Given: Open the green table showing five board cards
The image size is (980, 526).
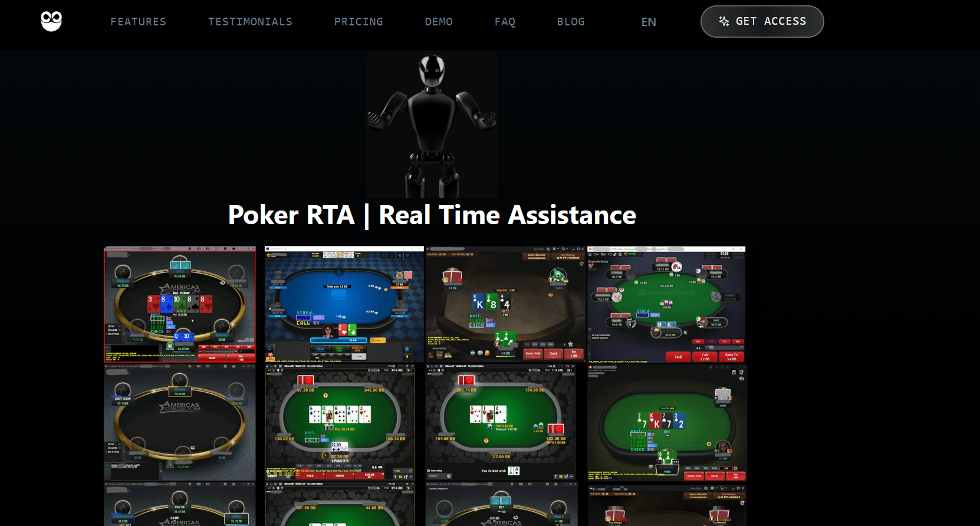Looking at the screenshot, I should click(340, 422).
